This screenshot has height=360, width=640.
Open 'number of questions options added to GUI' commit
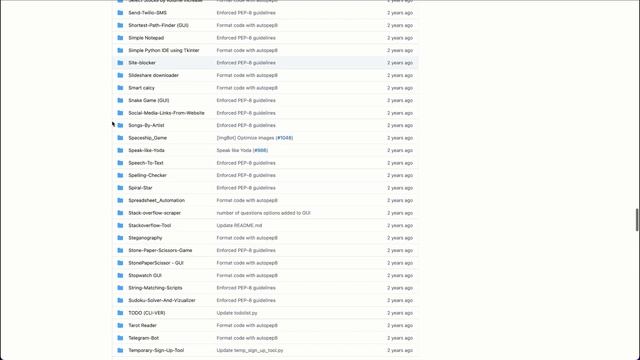[x=263, y=213]
